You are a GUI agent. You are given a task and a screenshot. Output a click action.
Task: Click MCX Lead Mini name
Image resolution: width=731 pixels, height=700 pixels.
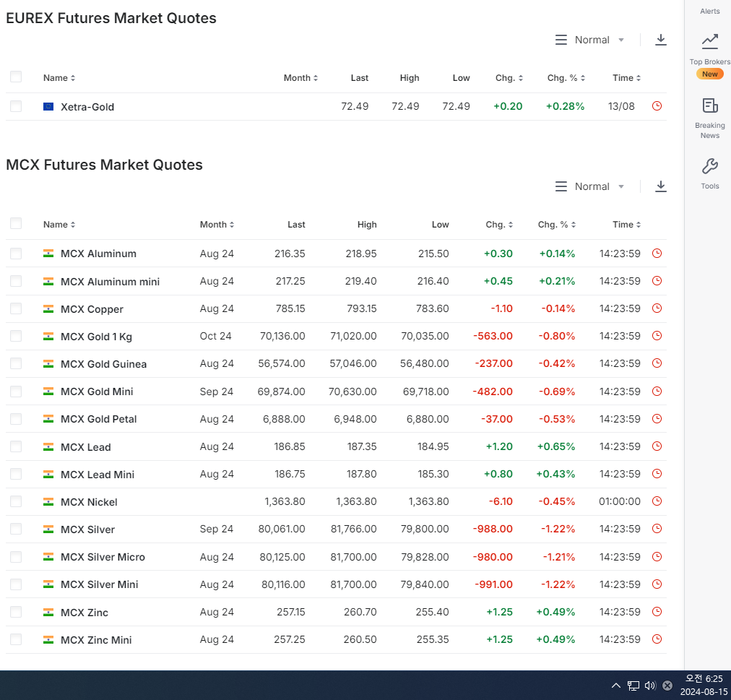[x=98, y=475]
